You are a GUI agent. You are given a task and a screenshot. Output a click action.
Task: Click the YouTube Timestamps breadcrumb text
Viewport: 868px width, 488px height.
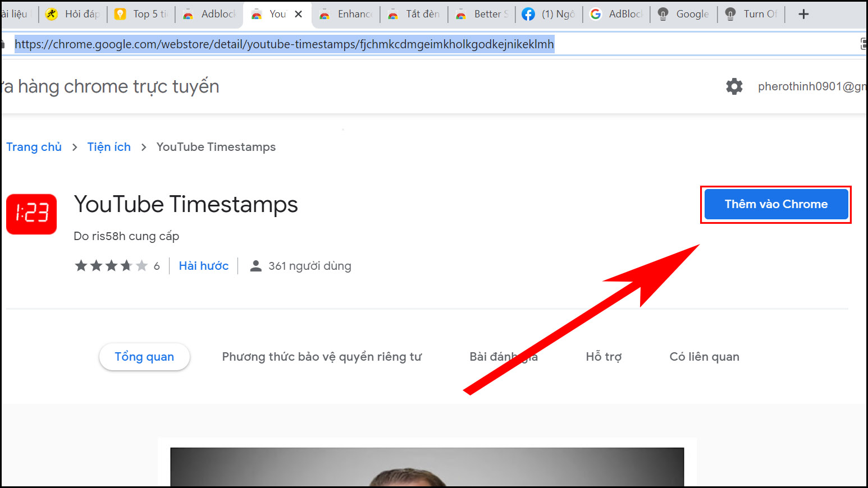(x=216, y=147)
